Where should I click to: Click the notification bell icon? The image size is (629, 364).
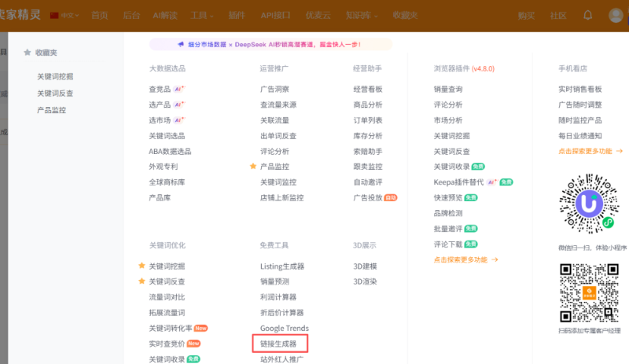[x=587, y=15]
